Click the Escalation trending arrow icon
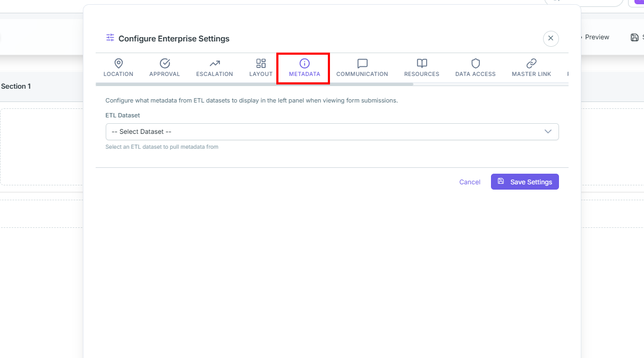This screenshot has height=358, width=644. [215, 63]
